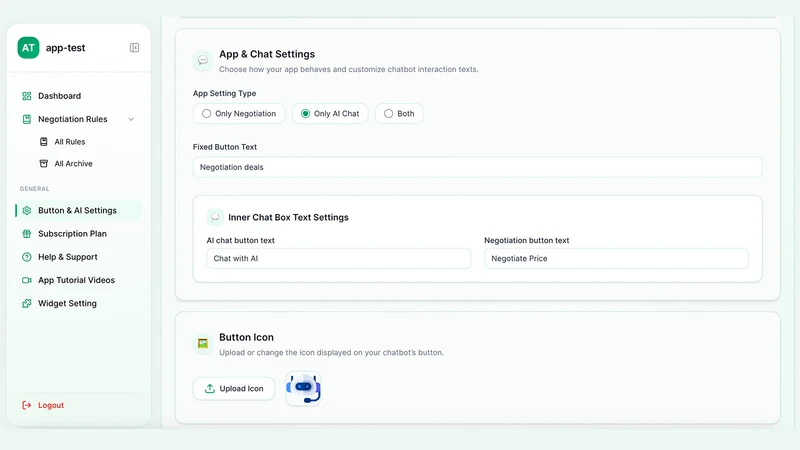Image resolution: width=800 pixels, height=450 pixels.
Task: Click the AI chat button text field
Action: click(339, 259)
